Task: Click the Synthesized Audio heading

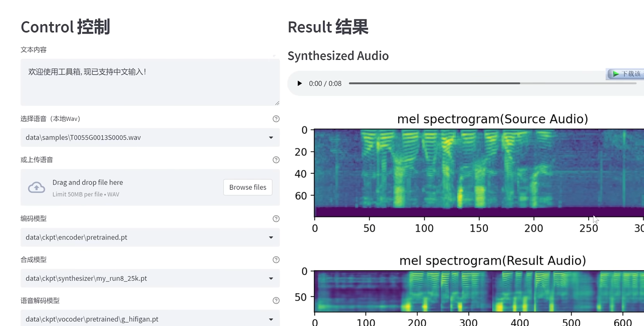Action: coord(338,56)
